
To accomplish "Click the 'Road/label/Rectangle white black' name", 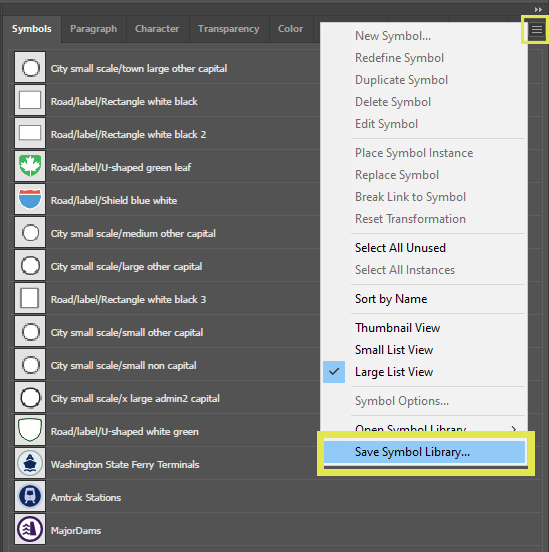I will click(x=124, y=102).
